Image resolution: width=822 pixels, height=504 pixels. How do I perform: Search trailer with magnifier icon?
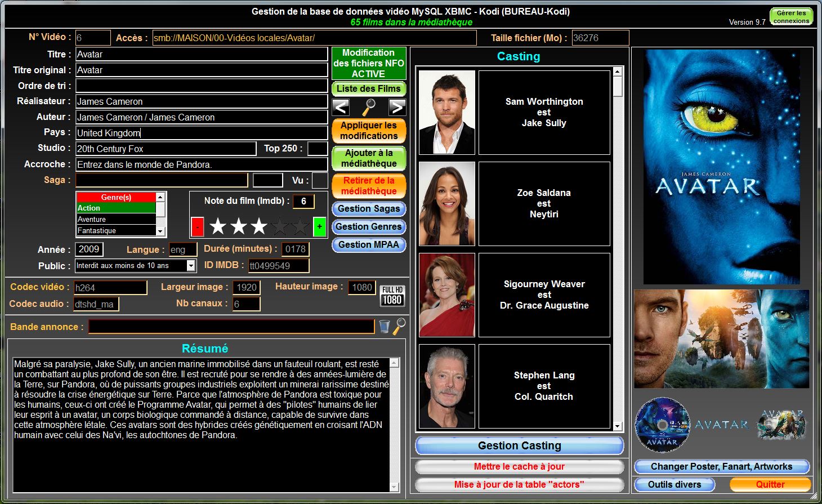click(399, 326)
